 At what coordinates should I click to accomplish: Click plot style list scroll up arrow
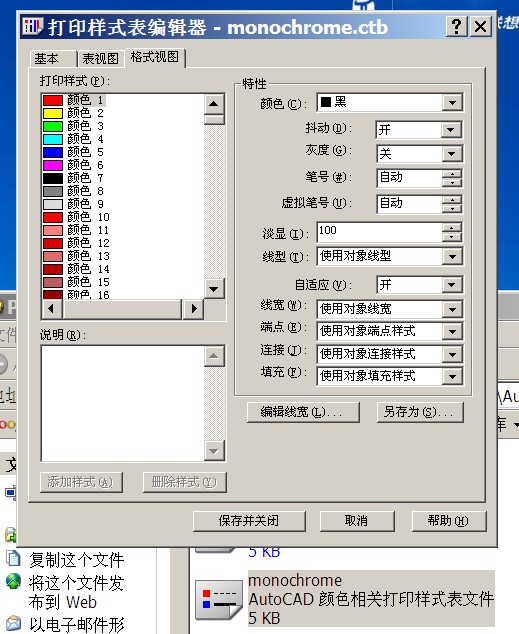214,104
